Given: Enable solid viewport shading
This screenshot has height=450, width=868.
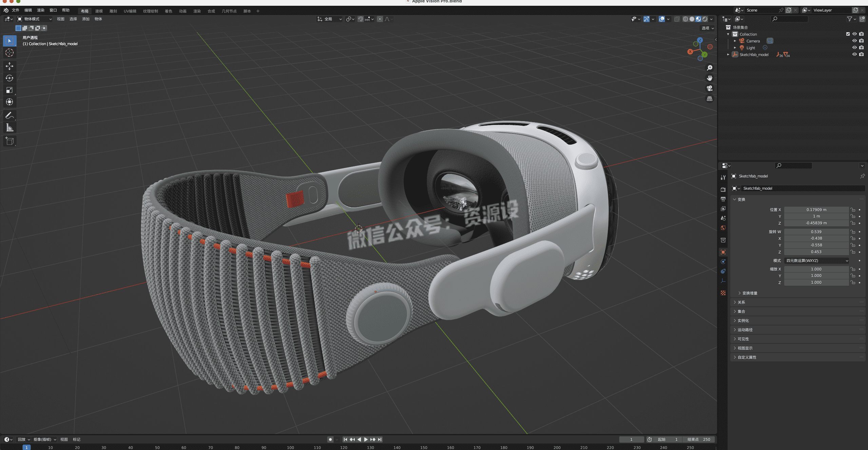Looking at the screenshot, I should (692, 19).
